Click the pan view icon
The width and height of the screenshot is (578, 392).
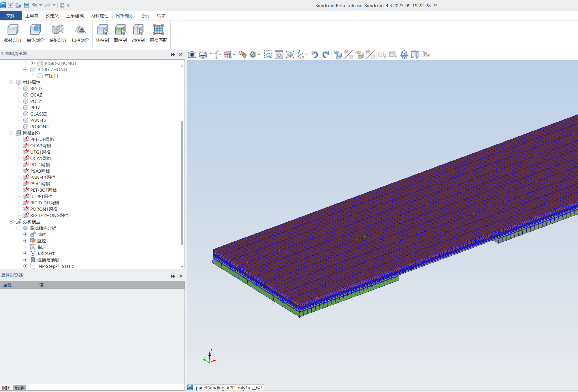[279, 54]
